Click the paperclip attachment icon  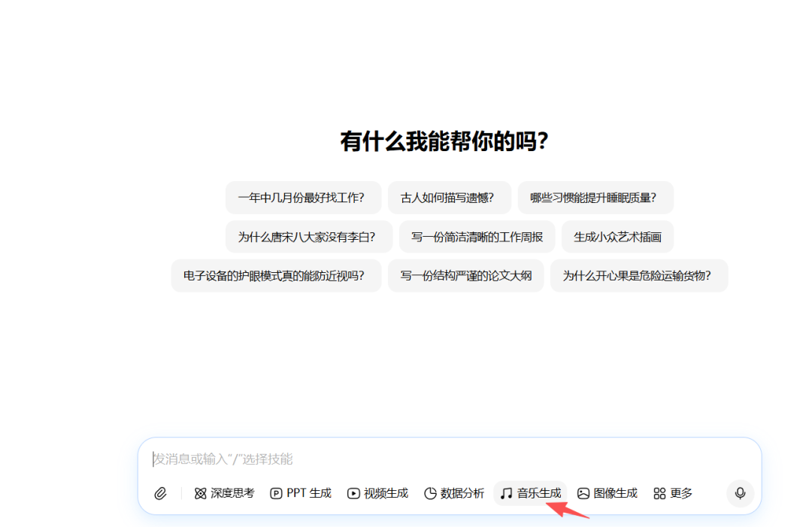click(x=161, y=493)
